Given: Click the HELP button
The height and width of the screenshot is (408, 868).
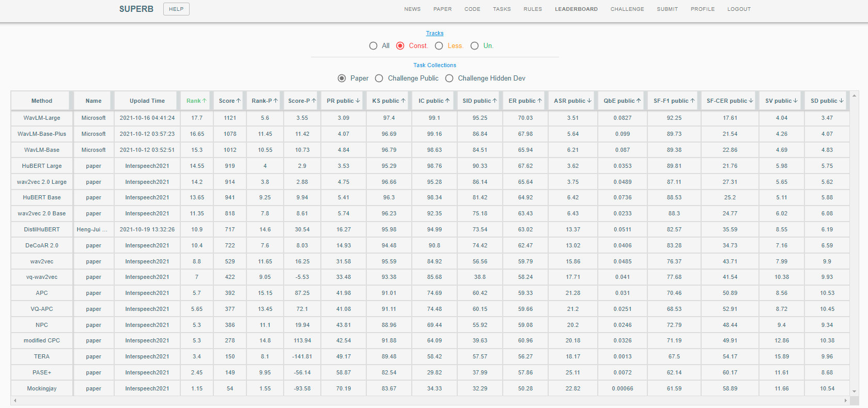Looking at the screenshot, I should (x=176, y=9).
